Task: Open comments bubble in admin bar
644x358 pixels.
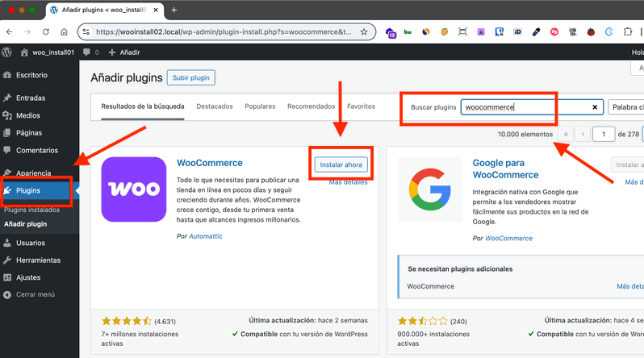Action: tap(90, 52)
